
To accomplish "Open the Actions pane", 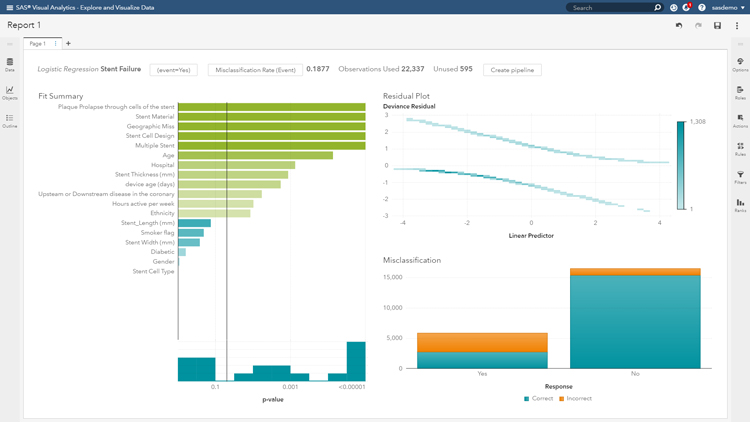I will [740, 121].
